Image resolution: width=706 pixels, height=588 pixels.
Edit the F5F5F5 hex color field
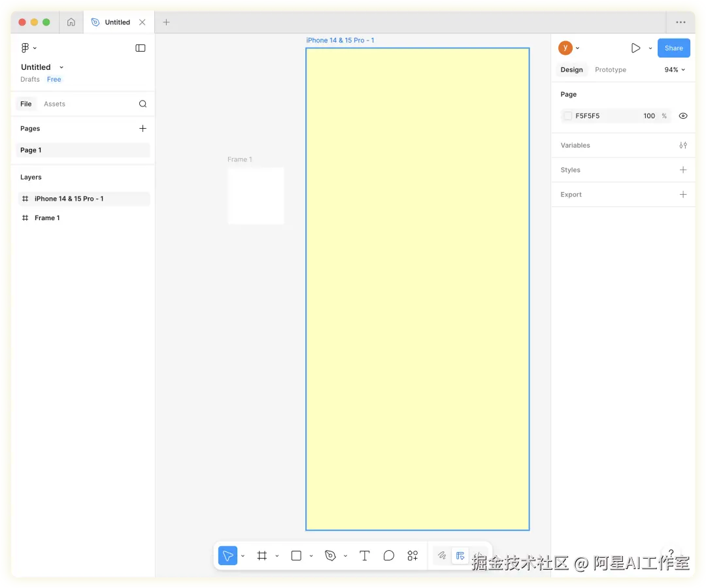coord(588,116)
